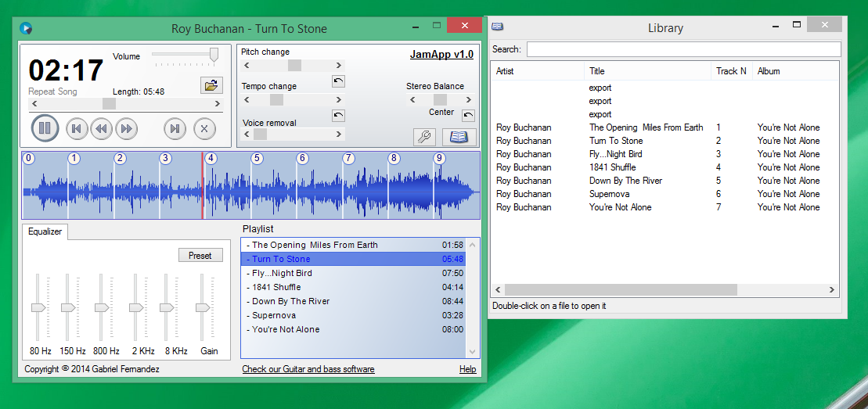
Task: Open the equalizer Preset button
Action: (200, 256)
